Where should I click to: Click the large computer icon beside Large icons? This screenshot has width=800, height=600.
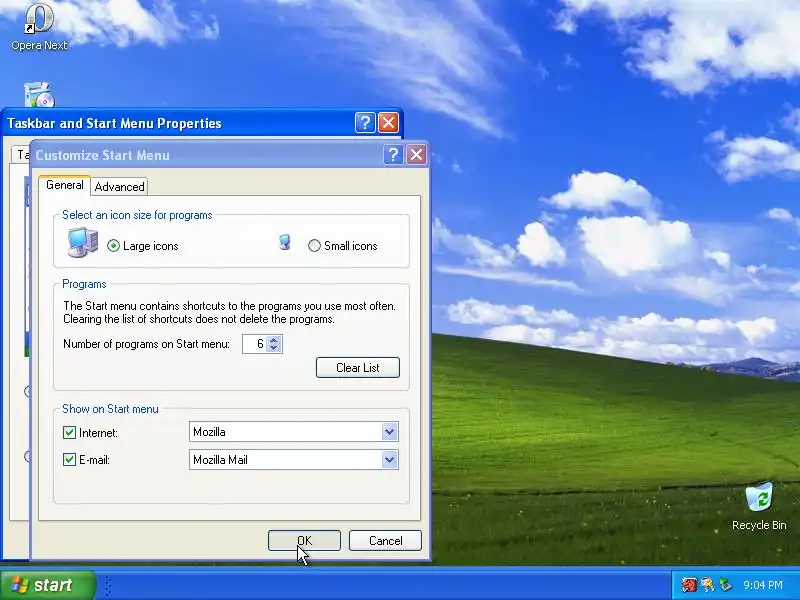point(83,242)
